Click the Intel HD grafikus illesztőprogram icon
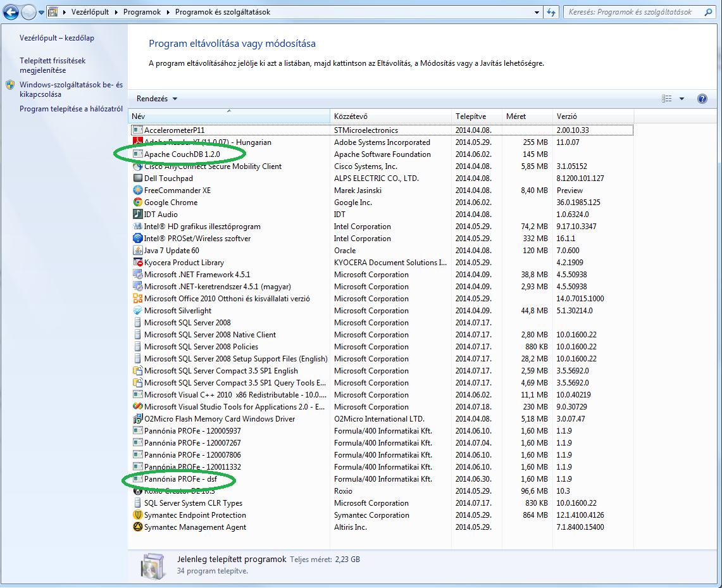Viewport: 722px width, 588px height. (x=137, y=226)
